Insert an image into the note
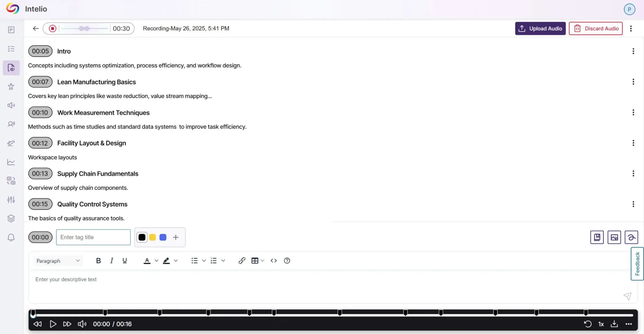Viewport: 644px width, 334px height. 614,237
